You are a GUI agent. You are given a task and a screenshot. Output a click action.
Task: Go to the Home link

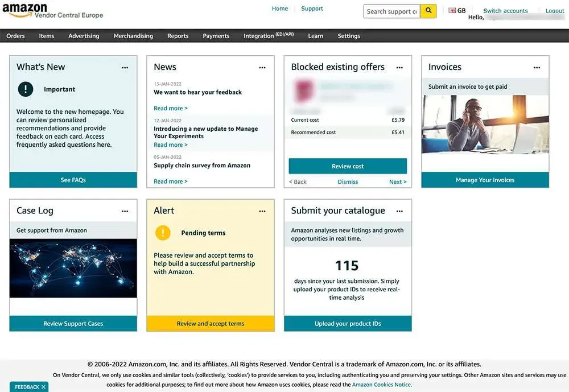click(280, 9)
